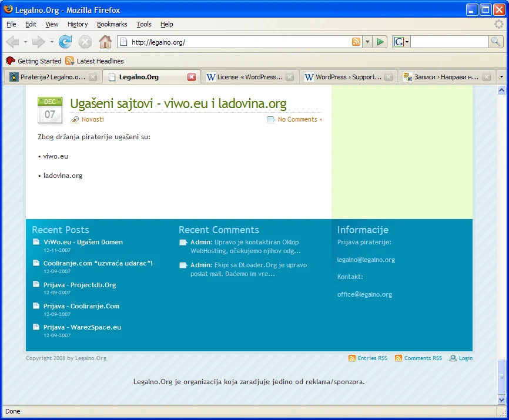Viewport: 509px width, 420px height.
Task: Switch to the WordPress › Support tab
Action: (x=348, y=77)
